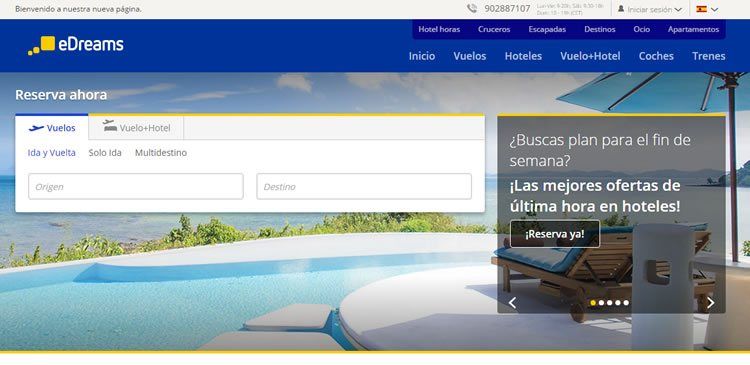The image size is (750, 365).
Task: Open the Hotel horas link
Action: [439, 29]
